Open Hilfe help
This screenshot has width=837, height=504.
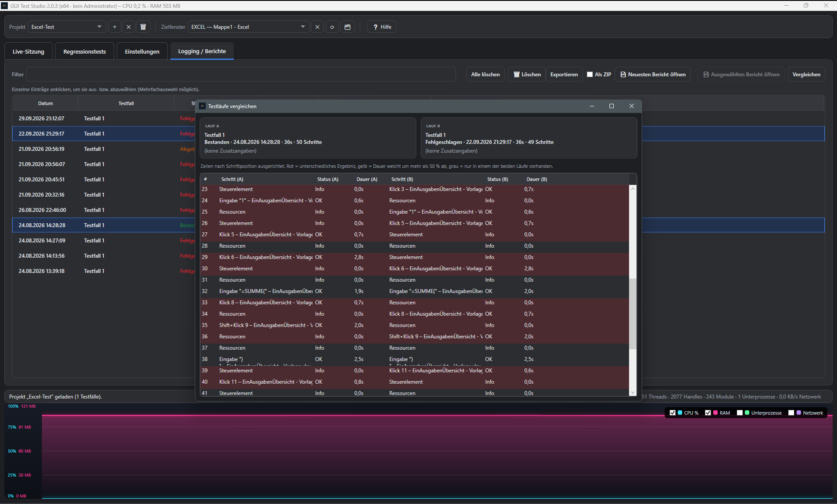382,27
